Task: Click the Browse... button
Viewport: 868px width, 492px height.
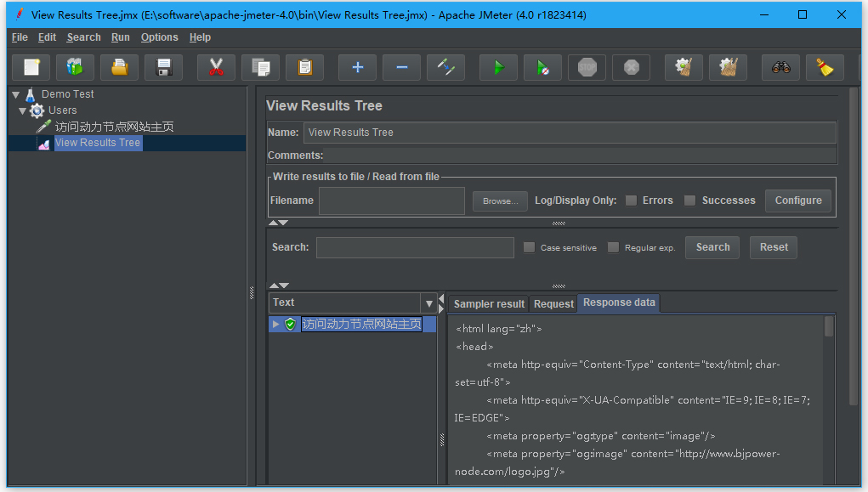Action: pos(501,201)
